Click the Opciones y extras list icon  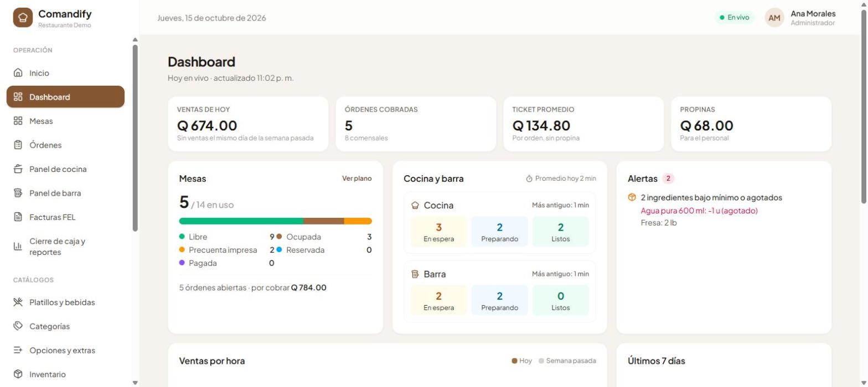[x=18, y=350]
